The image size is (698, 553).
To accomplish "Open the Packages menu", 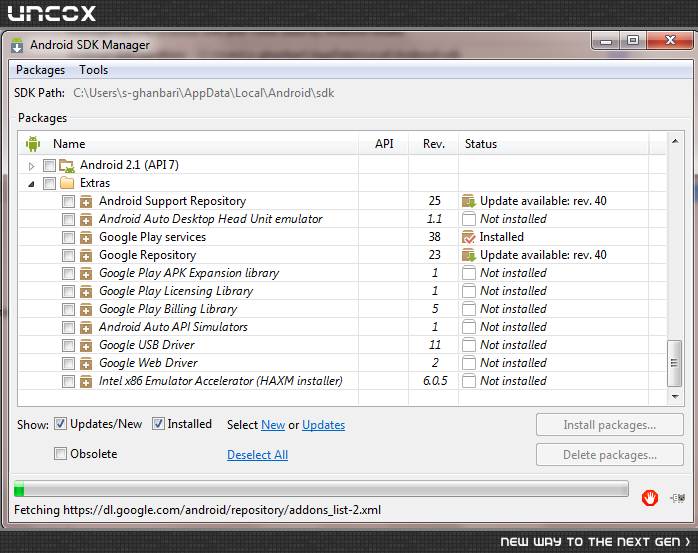I will [x=41, y=70].
